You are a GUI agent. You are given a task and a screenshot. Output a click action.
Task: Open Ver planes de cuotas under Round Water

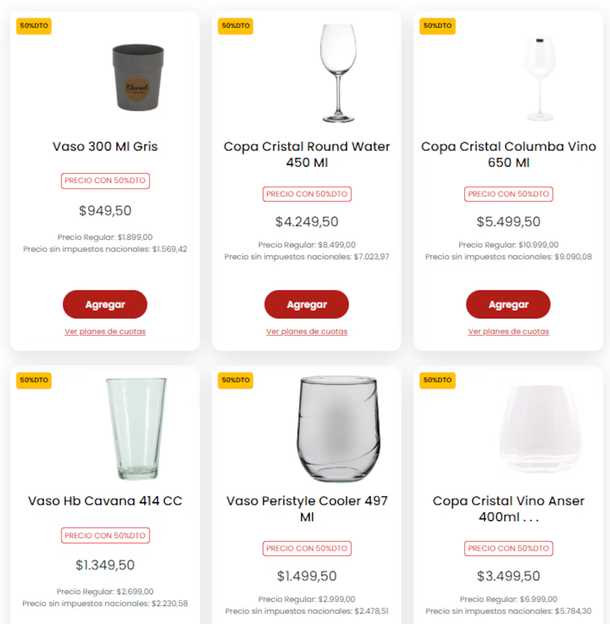point(306,331)
